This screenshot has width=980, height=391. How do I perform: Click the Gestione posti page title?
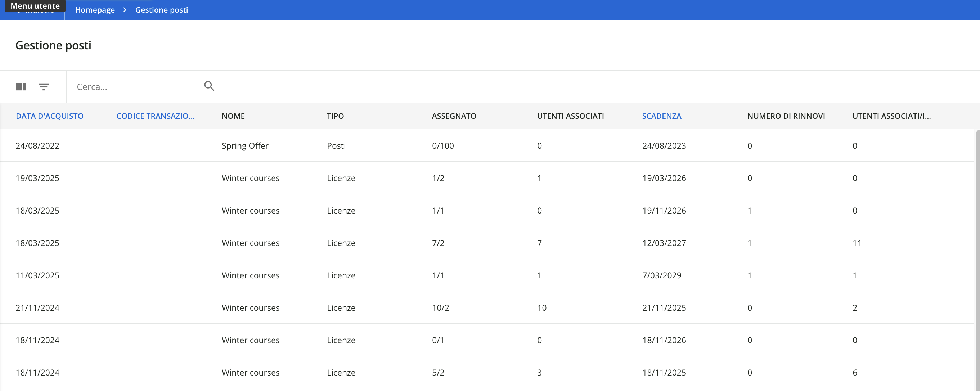[53, 45]
